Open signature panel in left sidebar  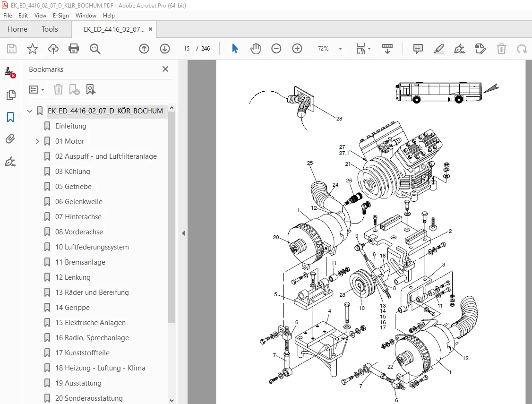(x=10, y=73)
